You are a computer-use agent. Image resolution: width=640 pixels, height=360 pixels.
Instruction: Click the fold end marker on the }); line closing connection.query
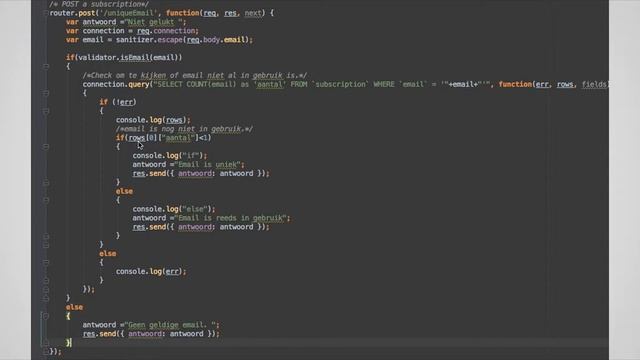pyautogui.click(x=46, y=289)
